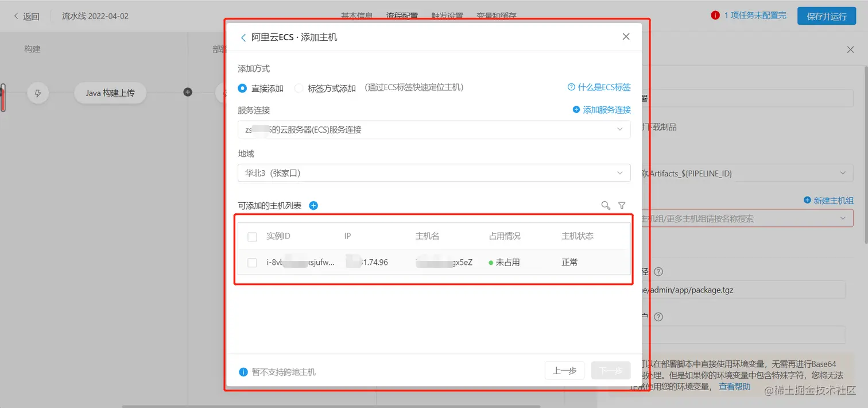Open the Artifacts_${PIPELINE_ID} dropdown

coord(746,172)
